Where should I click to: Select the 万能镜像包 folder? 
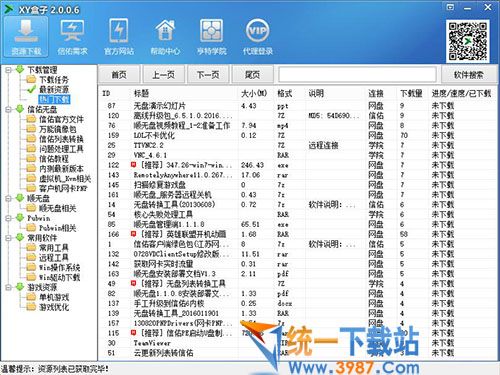coord(58,129)
